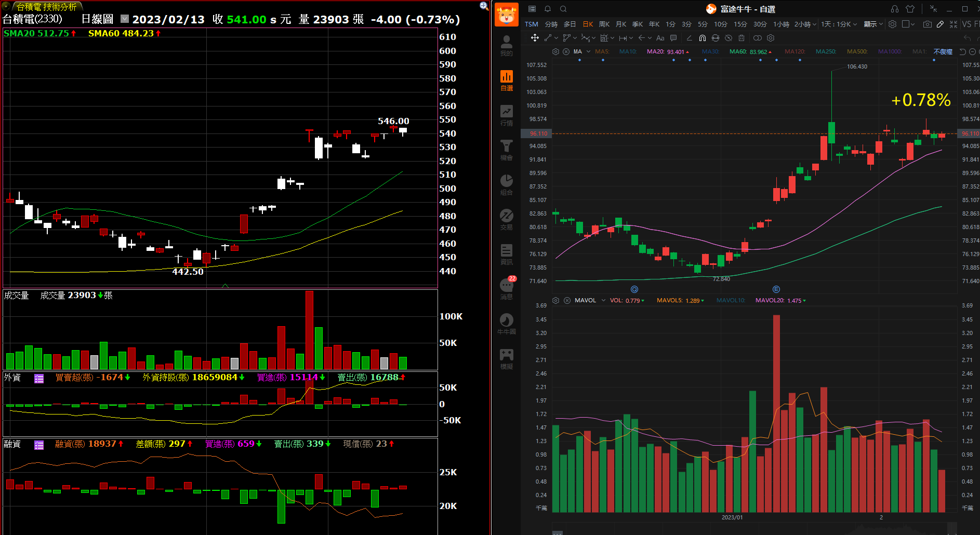Open the 模擬 paper trading section
Screen dimensions: 980x535
[506, 359]
